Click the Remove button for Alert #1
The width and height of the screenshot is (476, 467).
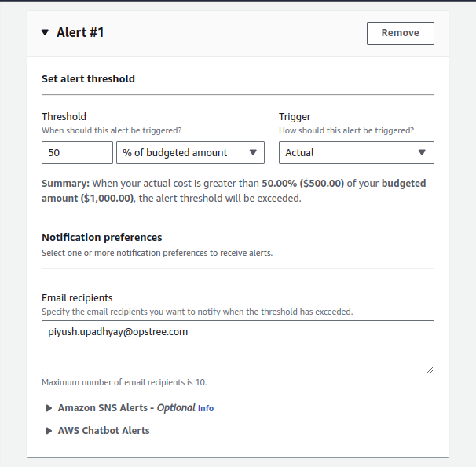[400, 33]
